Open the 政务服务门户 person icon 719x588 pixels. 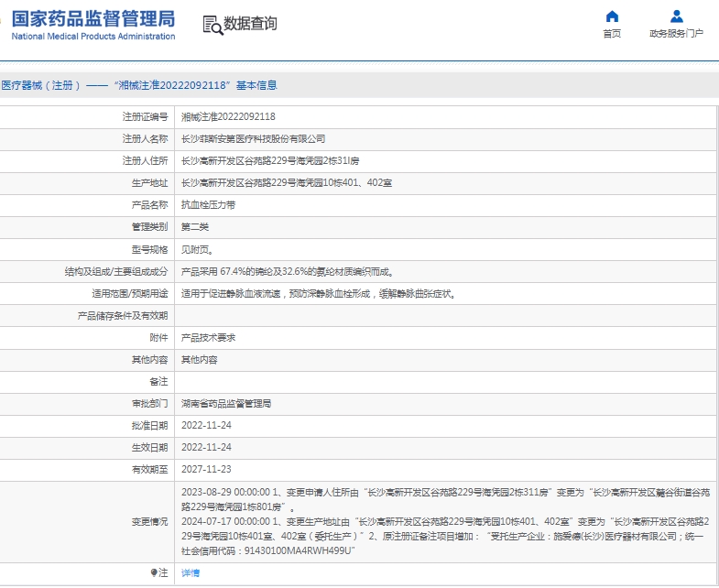[x=676, y=17]
